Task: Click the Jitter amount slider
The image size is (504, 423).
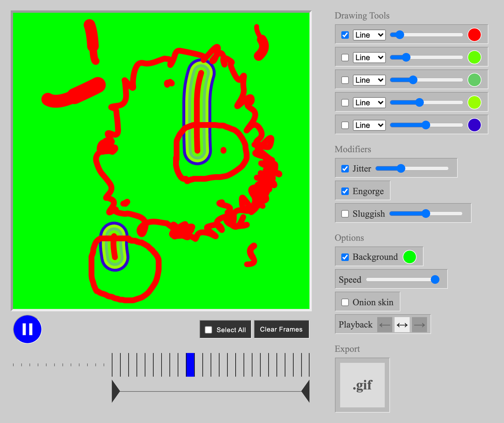Action: pyautogui.click(x=412, y=169)
